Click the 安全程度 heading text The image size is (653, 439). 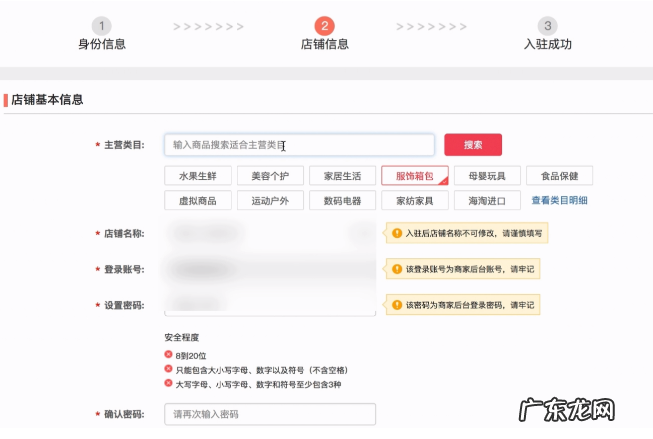tap(182, 337)
